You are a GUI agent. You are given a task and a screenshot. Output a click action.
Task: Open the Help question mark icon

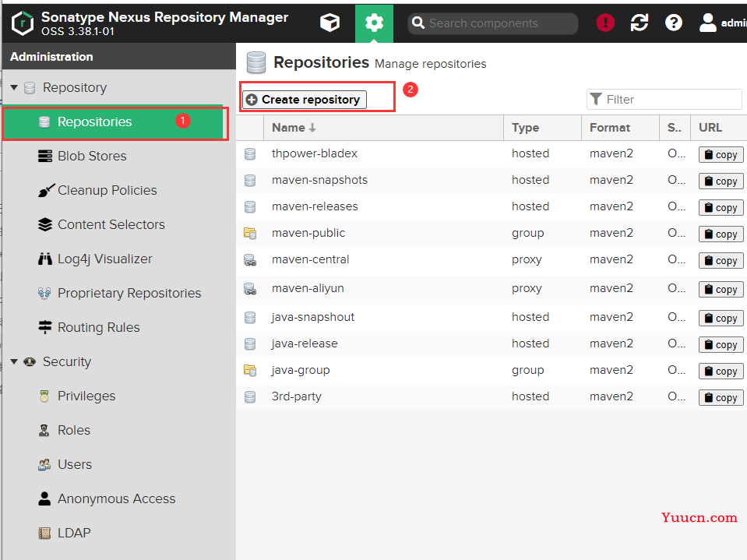click(x=674, y=23)
